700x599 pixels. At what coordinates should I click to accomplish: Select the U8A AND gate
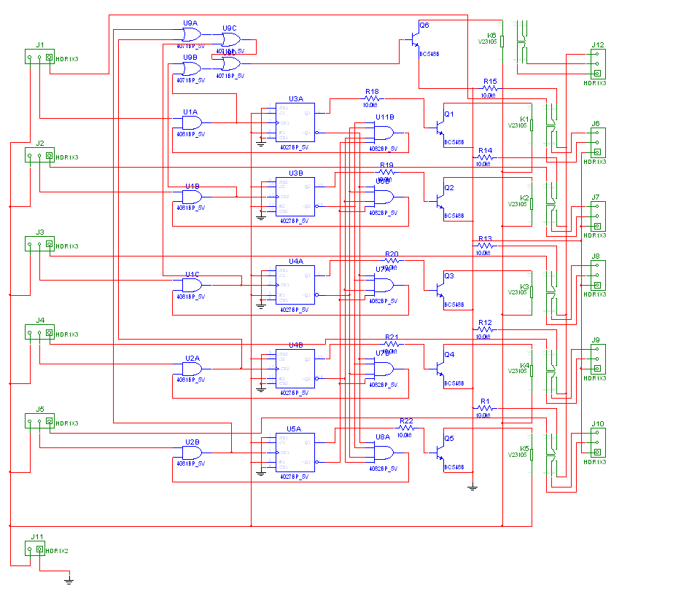[382, 453]
